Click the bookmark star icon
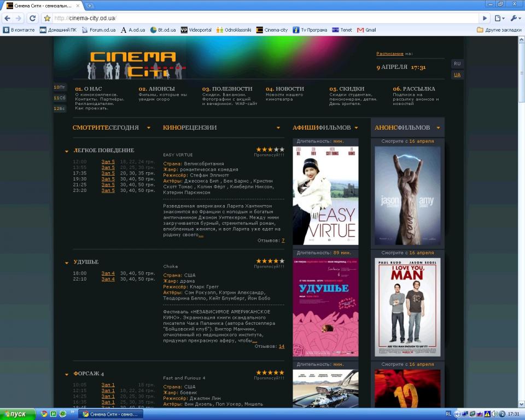 click(47, 18)
